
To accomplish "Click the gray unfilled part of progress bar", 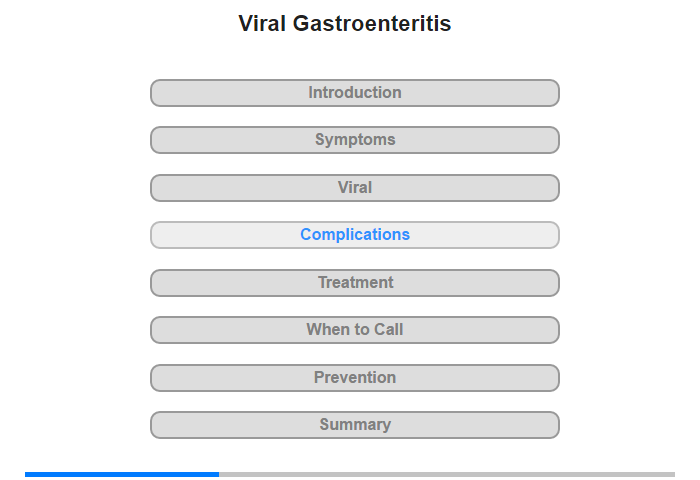I will tap(447, 474).
